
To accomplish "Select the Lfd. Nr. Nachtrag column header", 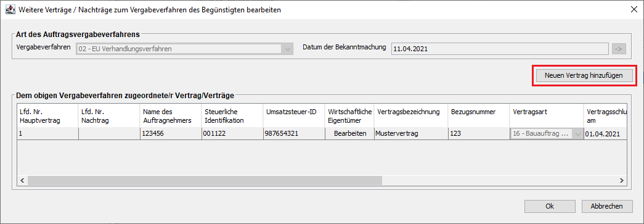I will click(x=109, y=116).
